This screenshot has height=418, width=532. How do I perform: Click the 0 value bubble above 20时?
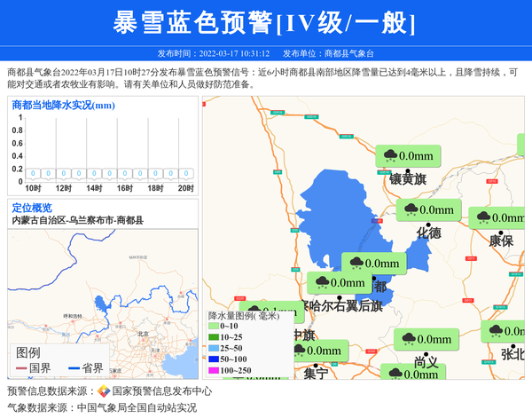tap(186, 174)
